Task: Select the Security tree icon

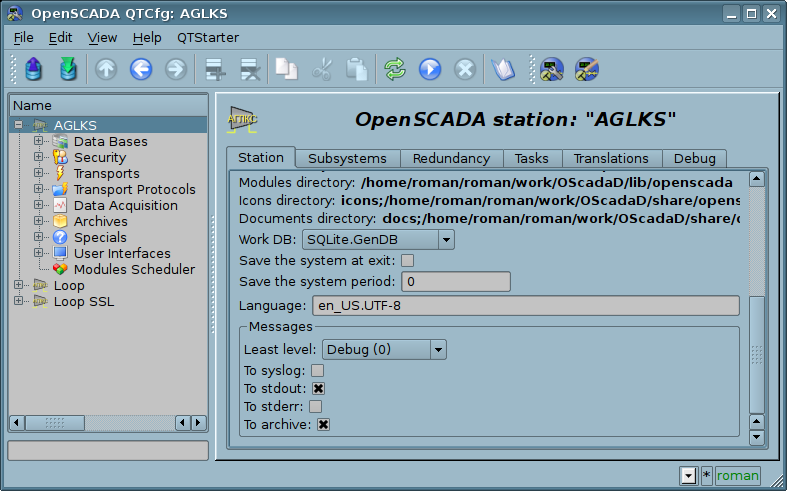Action: [60, 157]
